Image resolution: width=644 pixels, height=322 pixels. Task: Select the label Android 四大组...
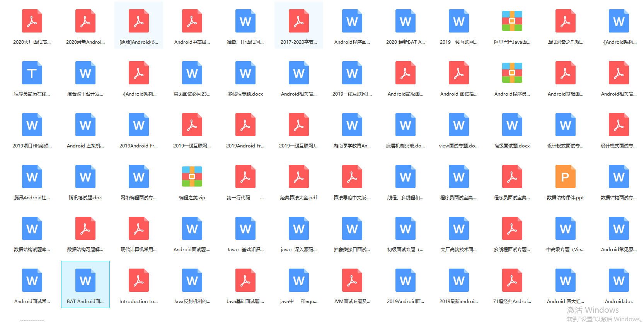[566, 301]
